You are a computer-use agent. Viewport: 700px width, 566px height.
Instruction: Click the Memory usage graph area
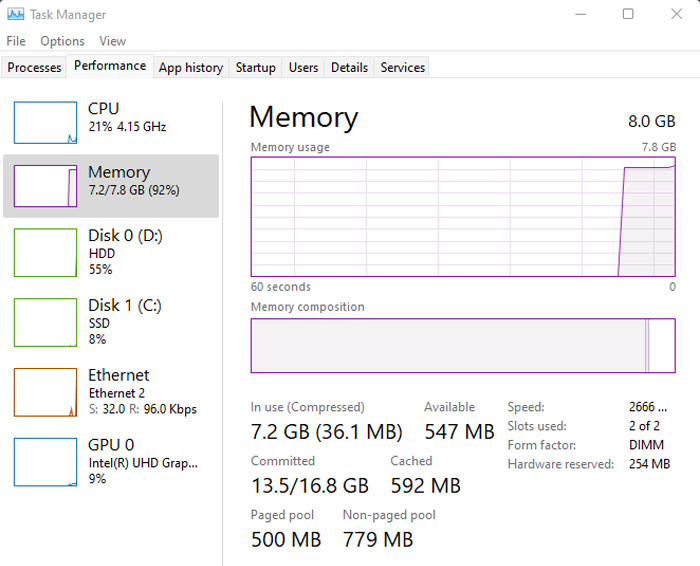click(x=463, y=216)
